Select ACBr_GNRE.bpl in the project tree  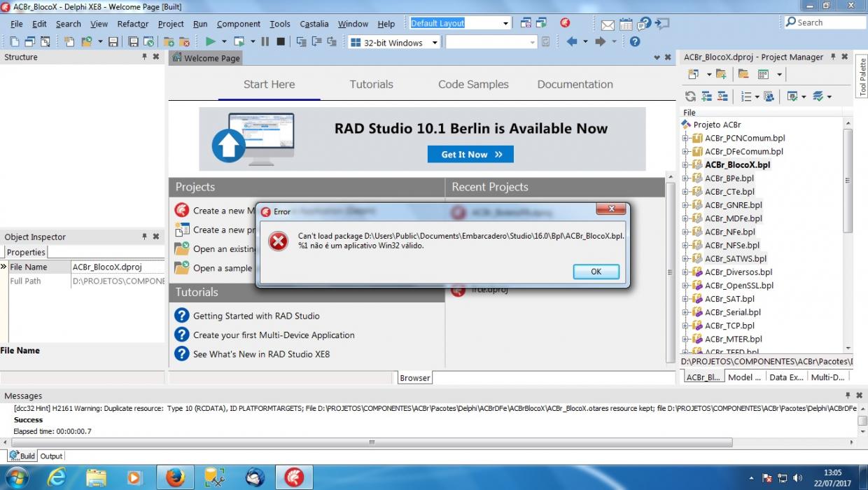pyautogui.click(x=733, y=205)
